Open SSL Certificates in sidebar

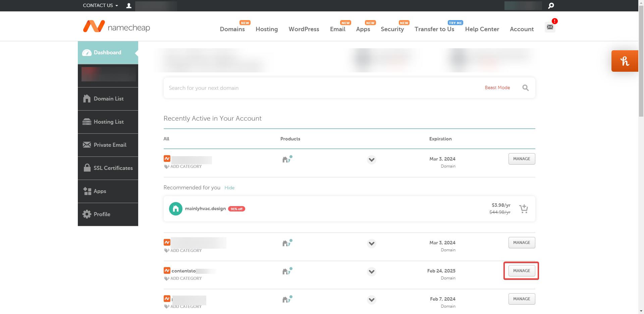click(x=108, y=168)
